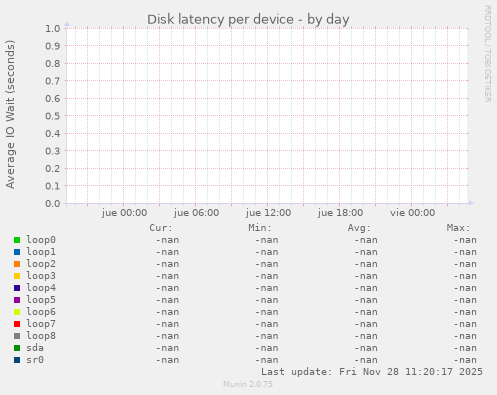Click the 0.1 y-axis value

point(53,186)
